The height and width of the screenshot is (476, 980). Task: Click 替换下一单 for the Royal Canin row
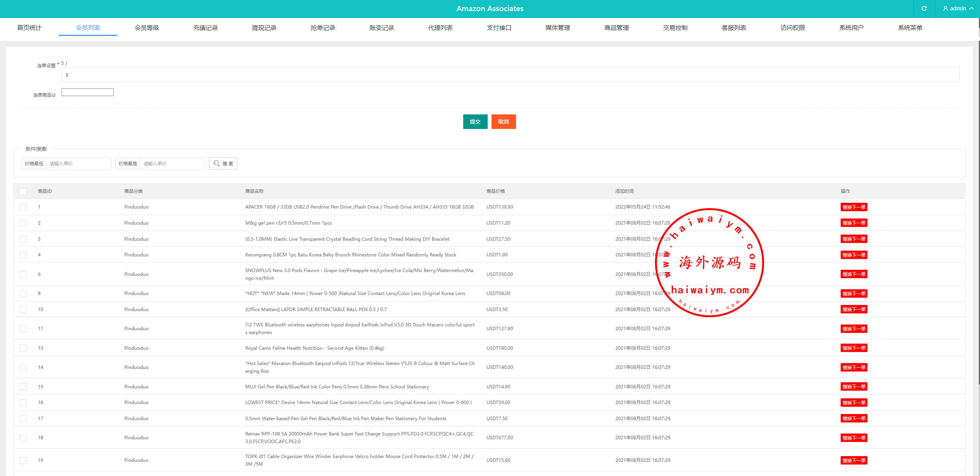click(x=854, y=348)
